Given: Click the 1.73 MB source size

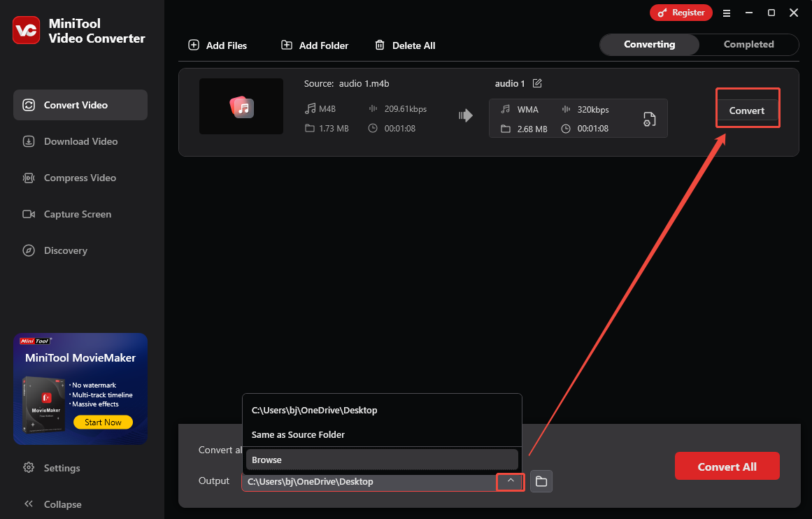Looking at the screenshot, I should click(x=334, y=129).
